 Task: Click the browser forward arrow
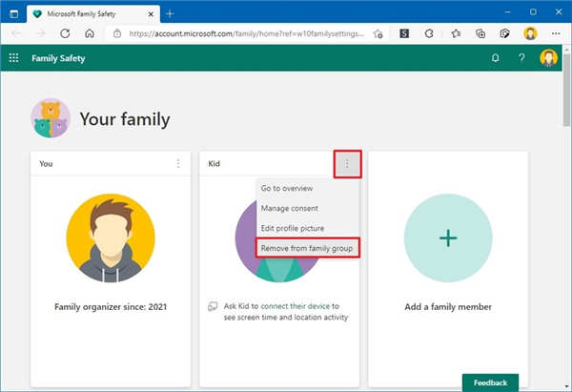click(40, 33)
